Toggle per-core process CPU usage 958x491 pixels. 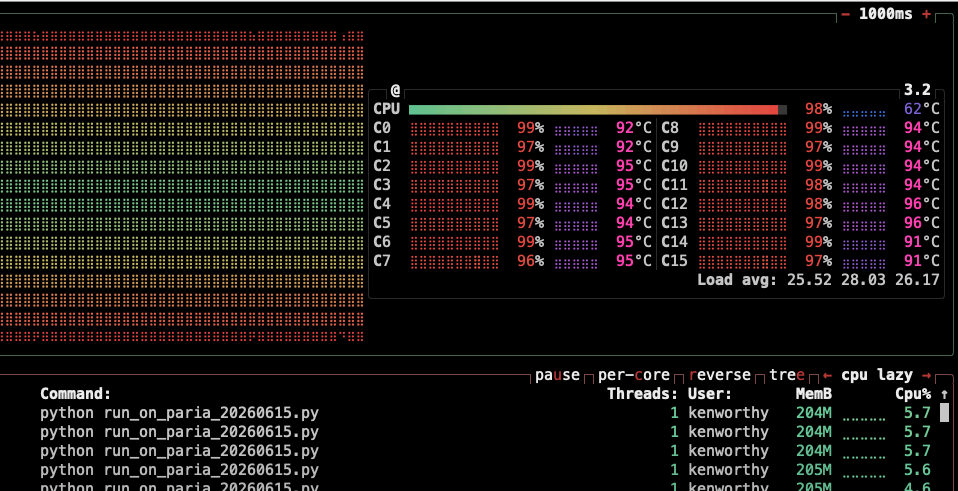tap(634, 375)
